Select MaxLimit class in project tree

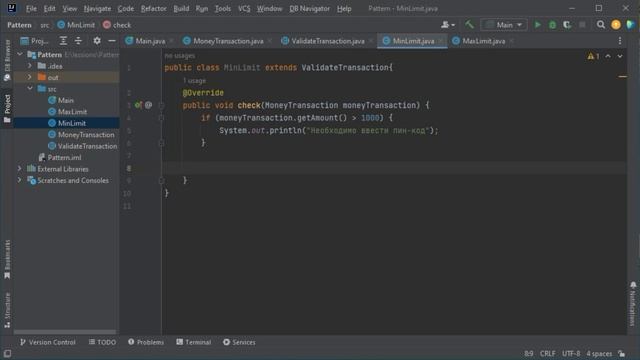tap(72, 111)
